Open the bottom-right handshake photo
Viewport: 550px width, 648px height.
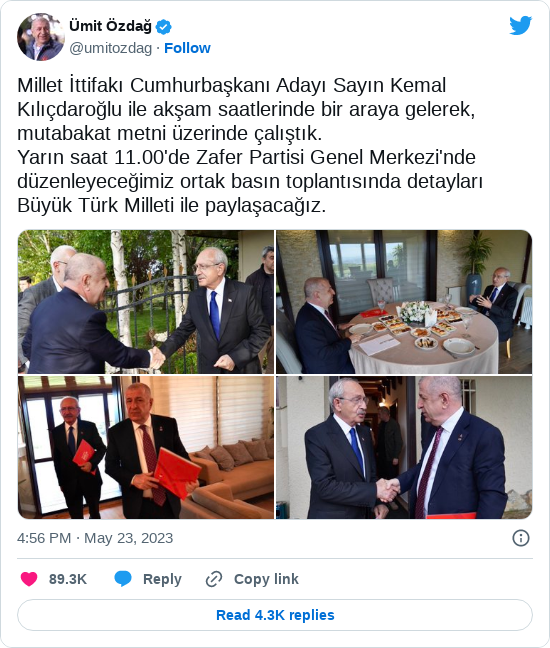tap(404, 447)
